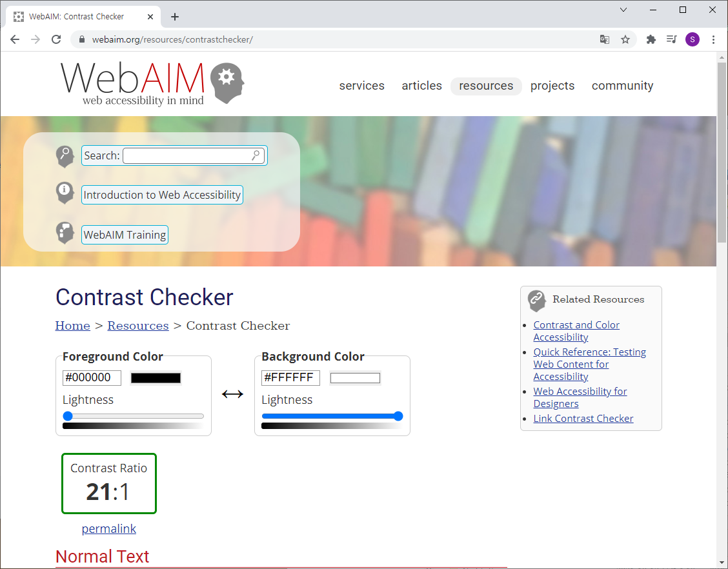Open the permalink link
Screen dimensions: 728x569
tap(108, 528)
